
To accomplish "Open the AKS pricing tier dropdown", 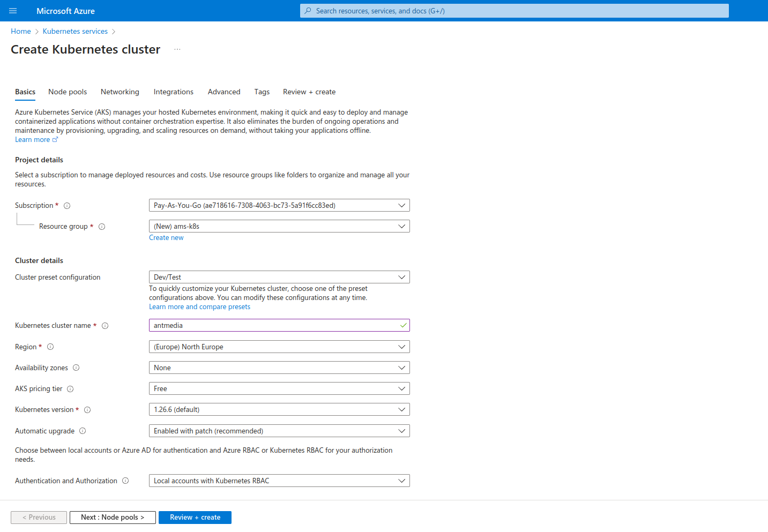I will point(279,388).
